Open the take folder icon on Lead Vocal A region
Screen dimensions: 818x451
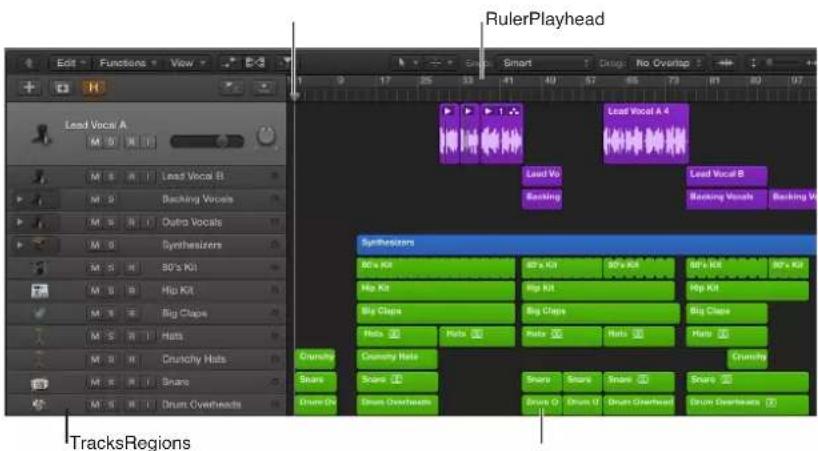coord(514,111)
